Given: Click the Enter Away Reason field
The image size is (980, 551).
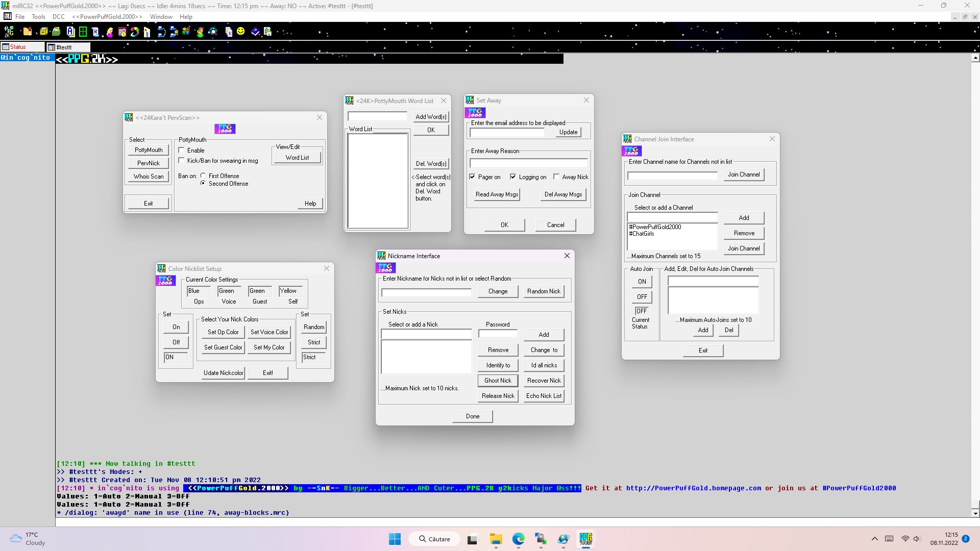Looking at the screenshot, I should coord(528,163).
